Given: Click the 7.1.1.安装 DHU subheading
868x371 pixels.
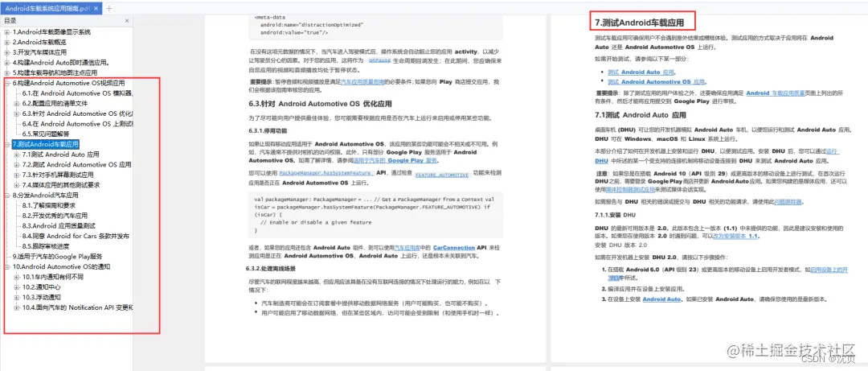Looking at the screenshot, I should tap(615, 215).
